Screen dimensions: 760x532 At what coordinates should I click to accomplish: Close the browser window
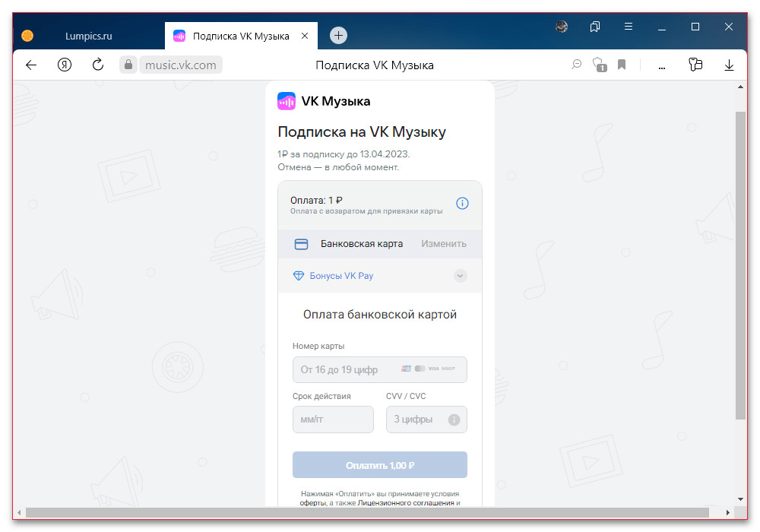(729, 27)
